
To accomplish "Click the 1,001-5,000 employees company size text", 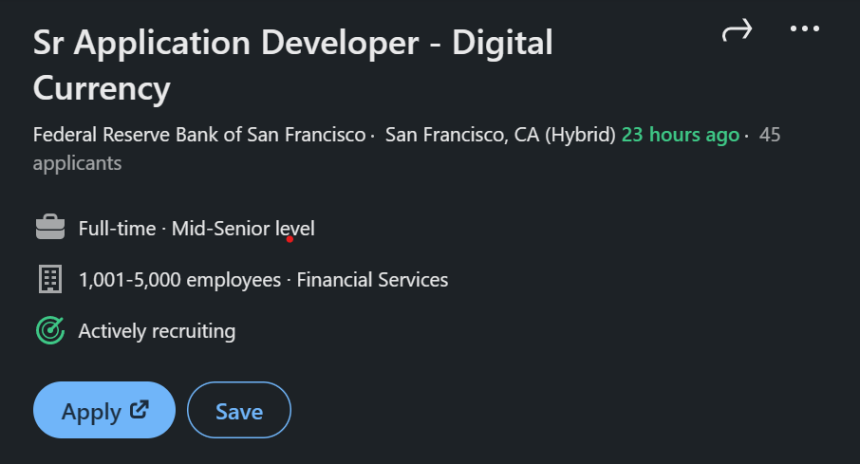I will click(x=180, y=280).
